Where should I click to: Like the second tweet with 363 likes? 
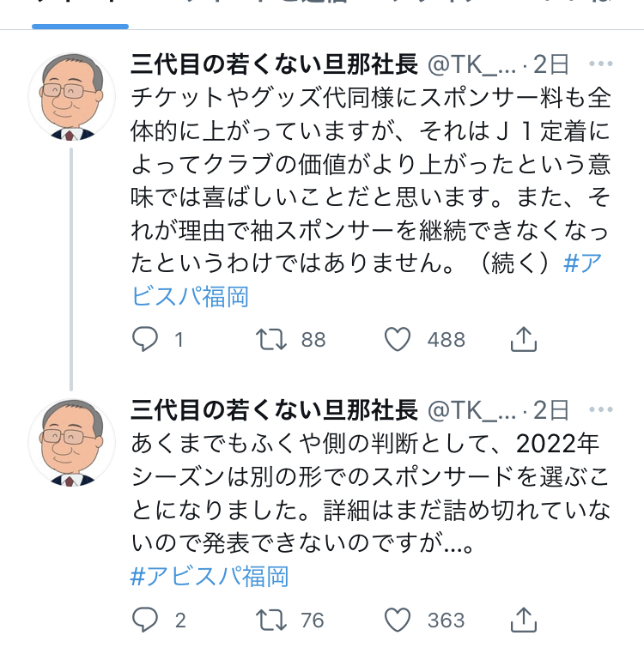pyautogui.click(x=397, y=620)
